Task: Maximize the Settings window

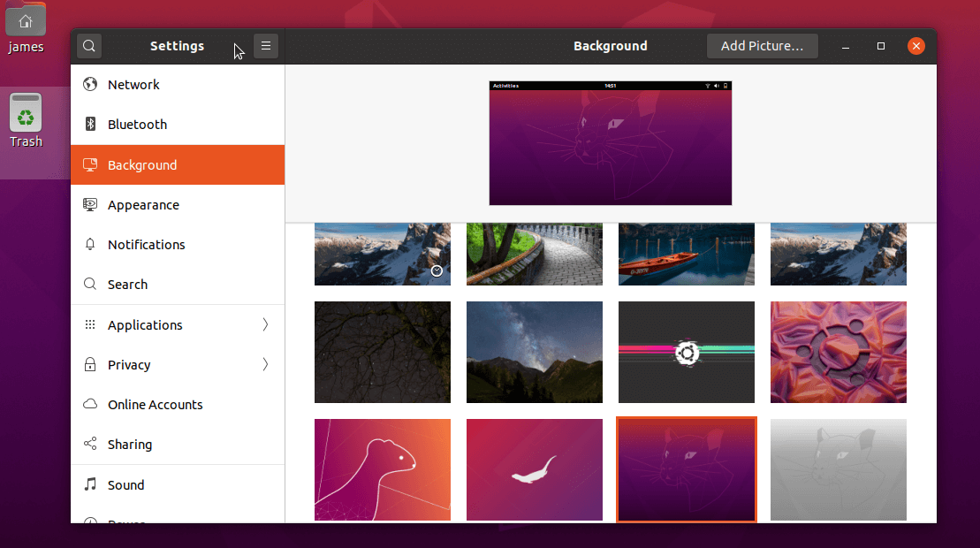Action: tap(881, 46)
